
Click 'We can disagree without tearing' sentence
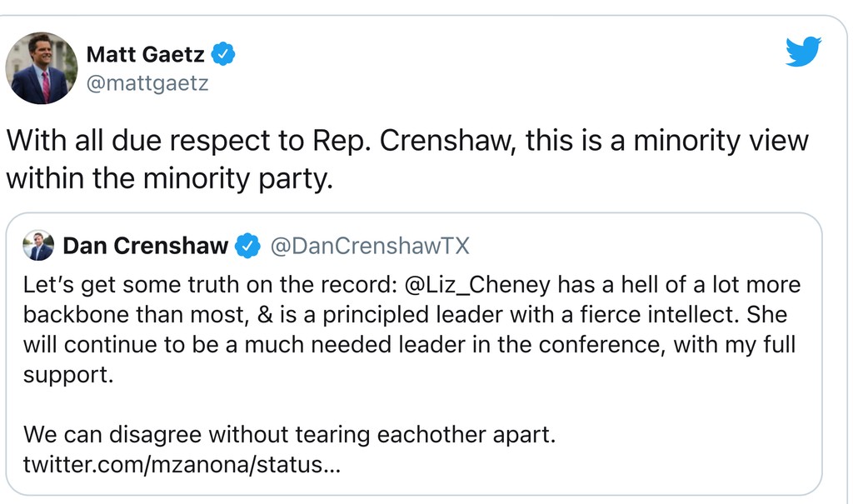point(288,434)
